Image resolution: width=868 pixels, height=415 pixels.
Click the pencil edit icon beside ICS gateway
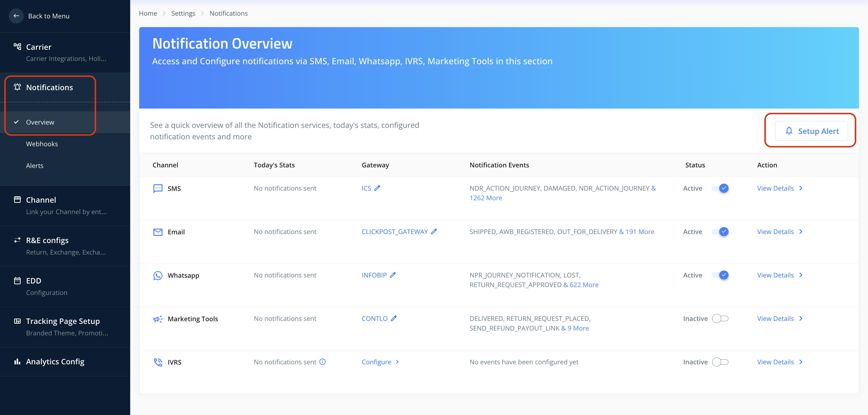(377, 188)
